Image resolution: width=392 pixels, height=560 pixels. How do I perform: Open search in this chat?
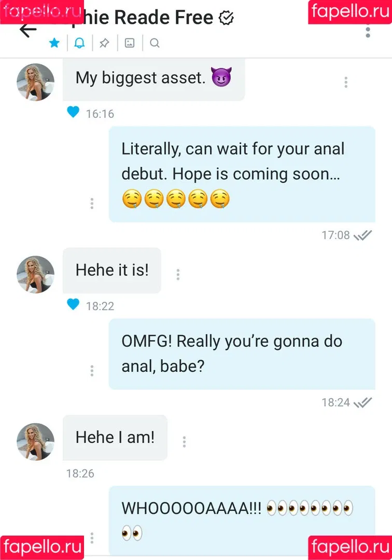(155, 43)
